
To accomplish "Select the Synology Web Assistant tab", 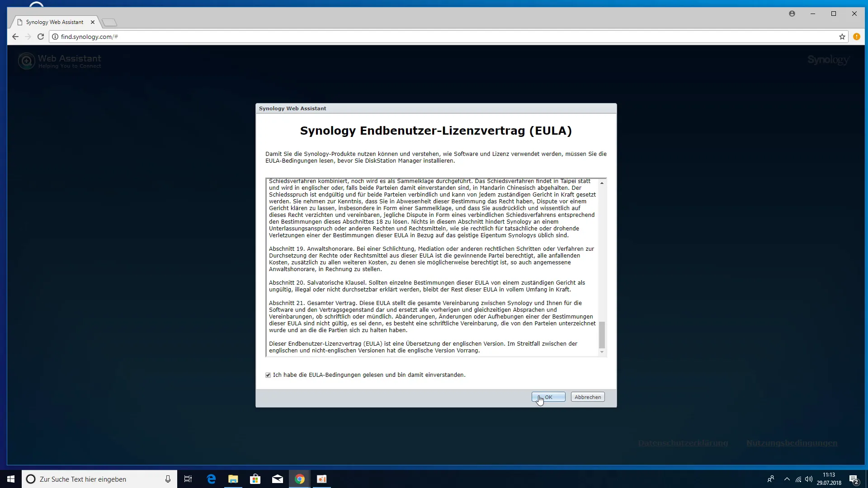I will click(54, 22).
